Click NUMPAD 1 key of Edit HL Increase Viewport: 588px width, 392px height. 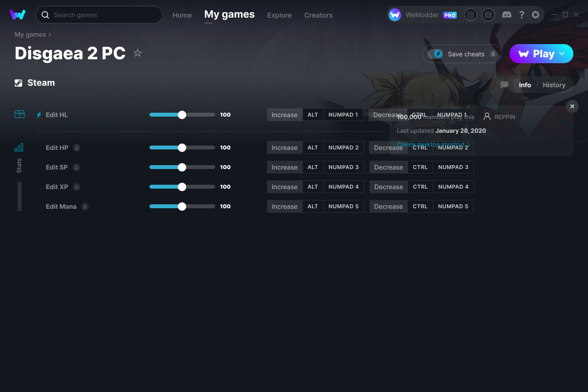point(343,115)
